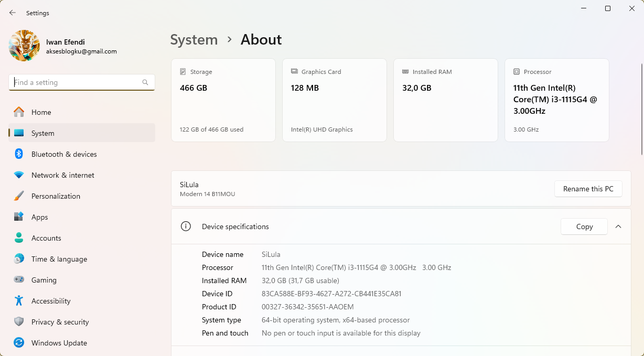Screen dimensions: 644x356
Task: Open the Processor info card
Action: click(x=557, y=100)
